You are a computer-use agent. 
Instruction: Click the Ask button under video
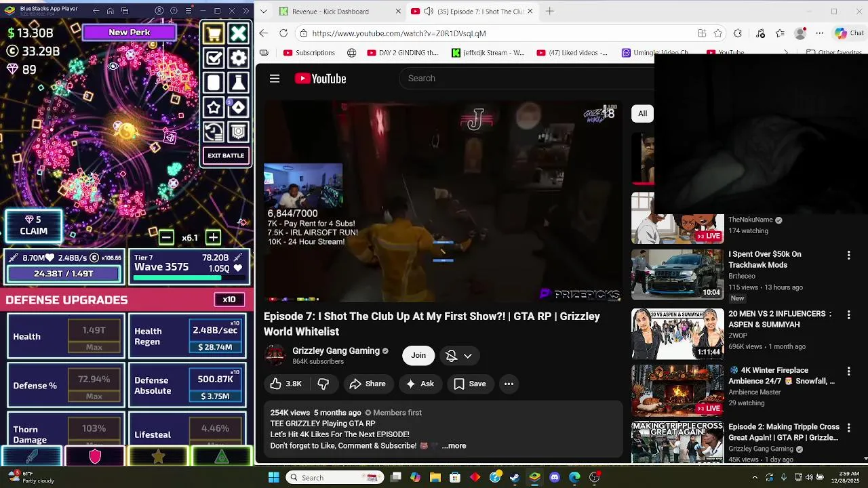[420, 384]
